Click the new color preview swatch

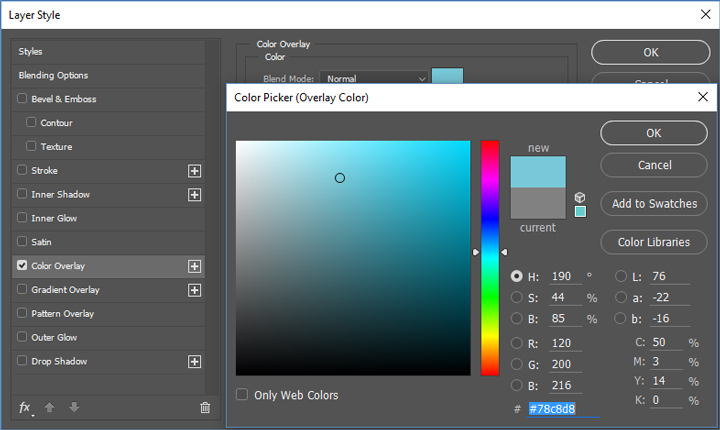pyautogui.click(x=538, y=172)
